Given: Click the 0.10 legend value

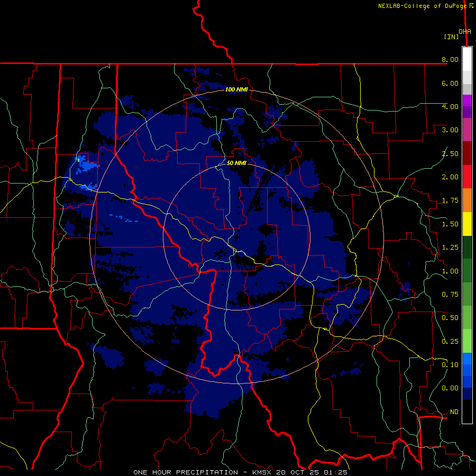Looking at the screenshot, I should click(450, 365).
